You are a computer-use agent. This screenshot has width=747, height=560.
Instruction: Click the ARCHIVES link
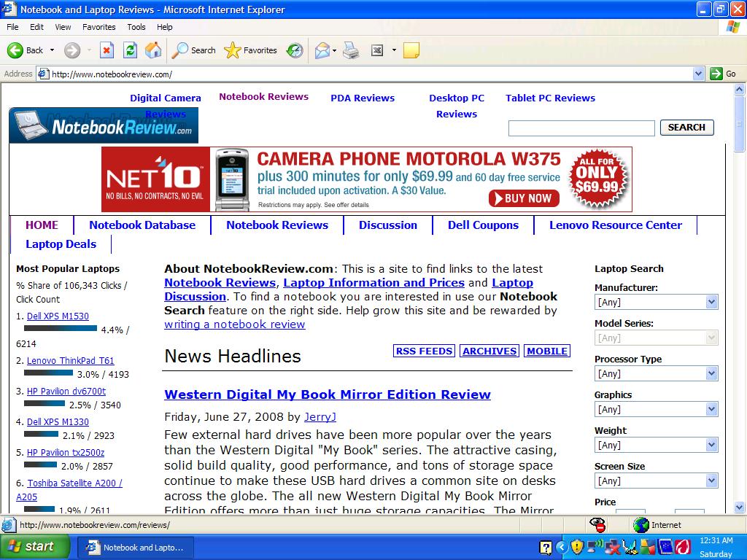pyautogui.click(x=489, y=351)
